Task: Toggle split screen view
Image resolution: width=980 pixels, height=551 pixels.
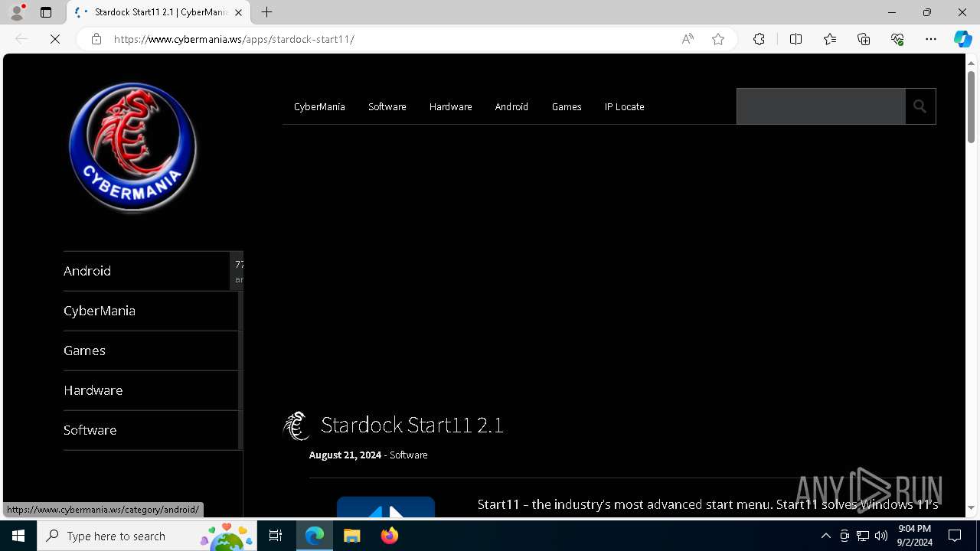Action: [x=795, y=39]
